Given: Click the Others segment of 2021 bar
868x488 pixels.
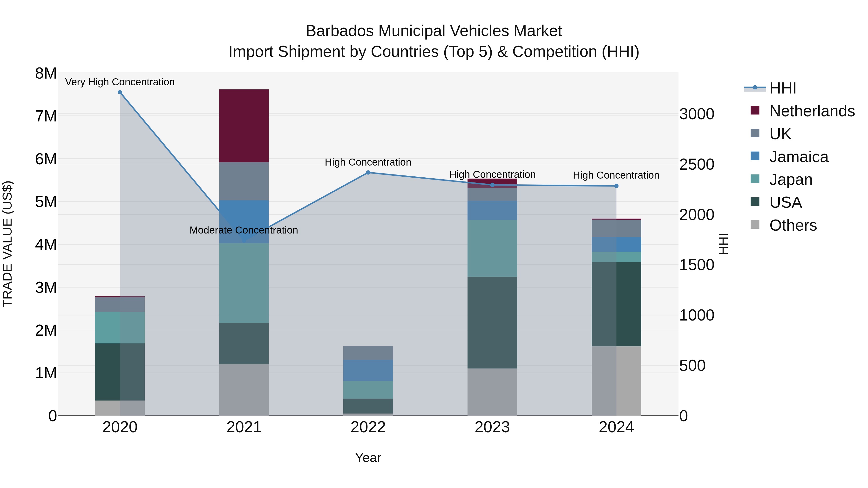Looking at the screenshot, I should point(244,390).
